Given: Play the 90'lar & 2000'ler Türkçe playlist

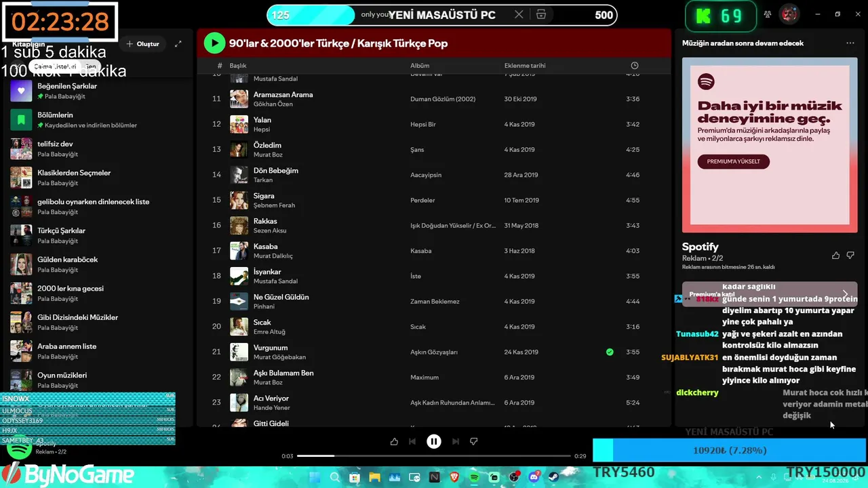Looking at the screenshot, I should tap(214, 43).
